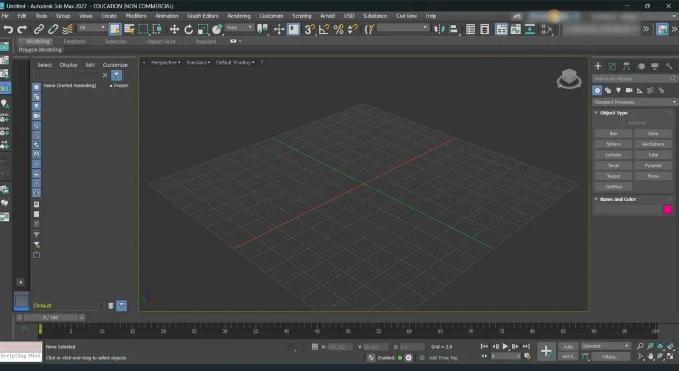Click the Redo arrow icon
The width and height of the screenshot is (679, 371).
click(x=23, y=29)
